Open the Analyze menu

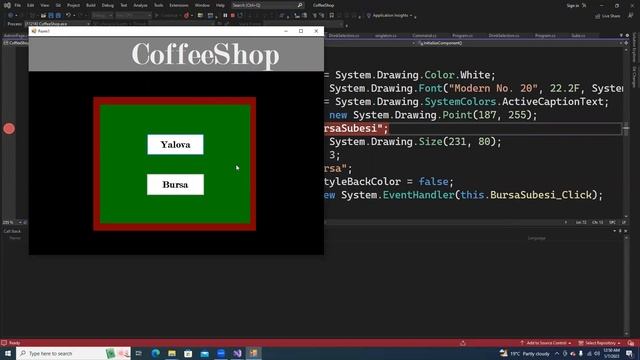(x=140, y=5)
